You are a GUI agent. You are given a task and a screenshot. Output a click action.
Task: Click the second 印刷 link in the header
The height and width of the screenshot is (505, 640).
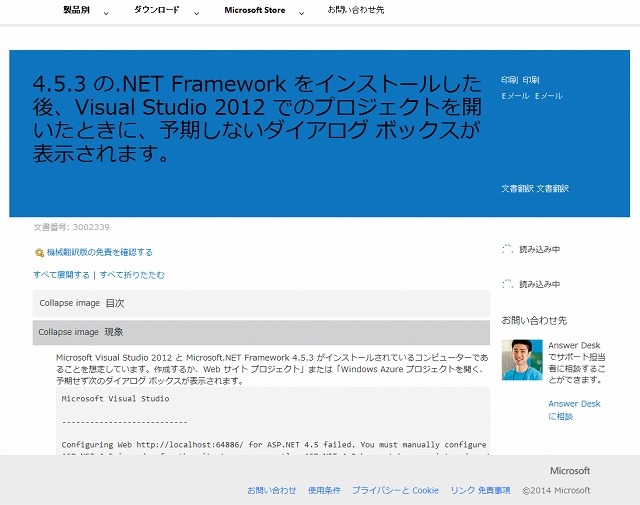531,80
